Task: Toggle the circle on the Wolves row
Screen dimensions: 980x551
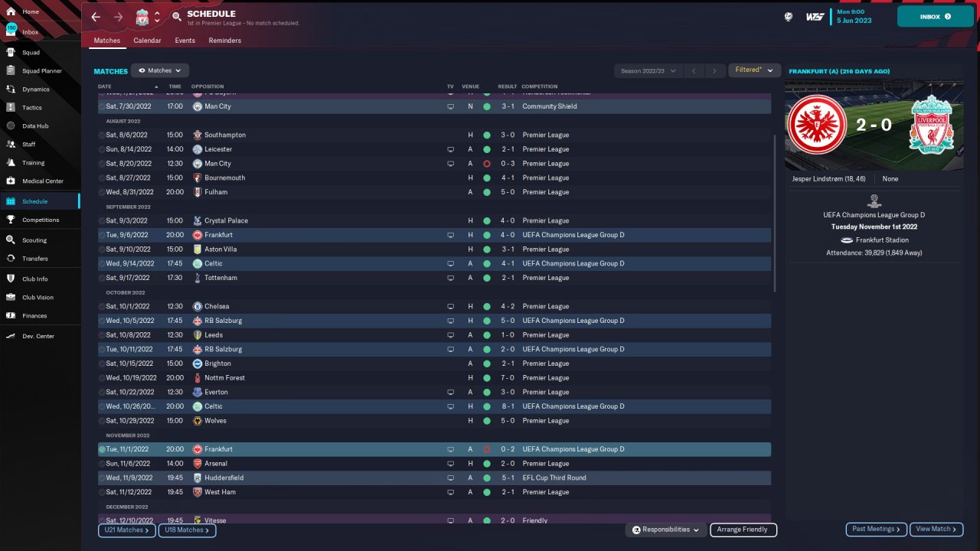Action: coord(103,421)
